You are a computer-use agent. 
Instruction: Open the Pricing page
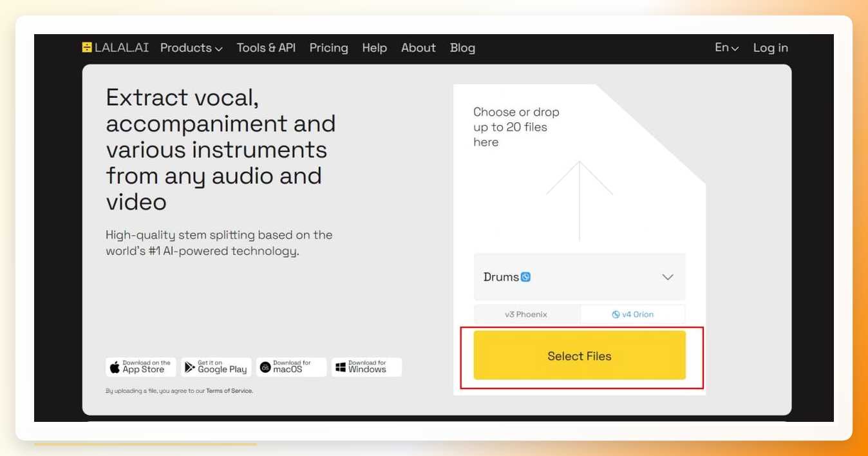tap(328, 48)
